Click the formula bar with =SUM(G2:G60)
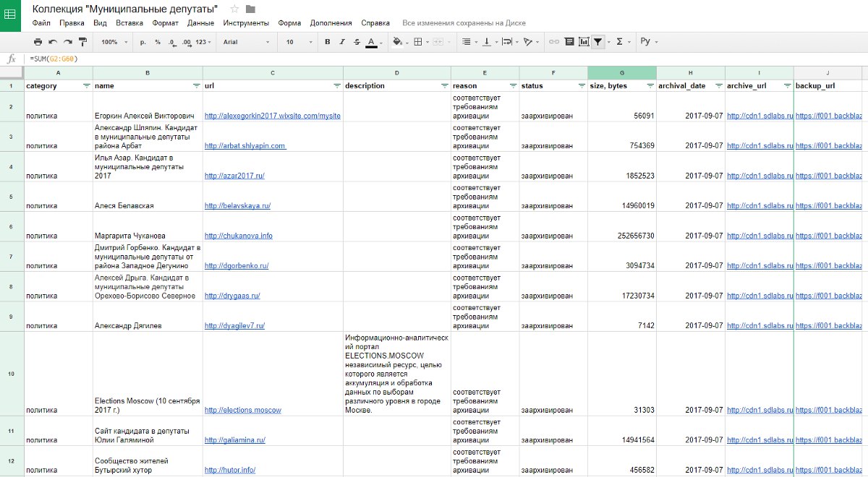The height and width of the screenshot is (477, 868). (447, 59)
